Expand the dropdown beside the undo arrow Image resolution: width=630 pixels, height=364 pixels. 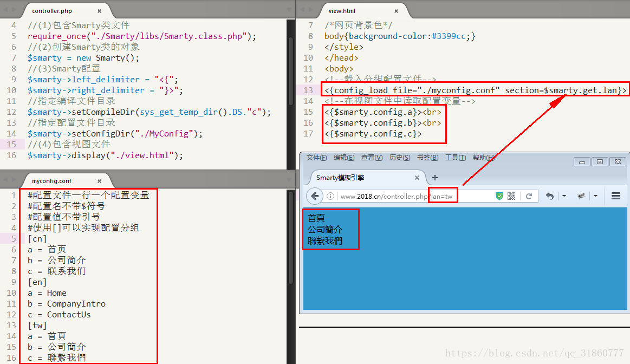pos(564,196)
